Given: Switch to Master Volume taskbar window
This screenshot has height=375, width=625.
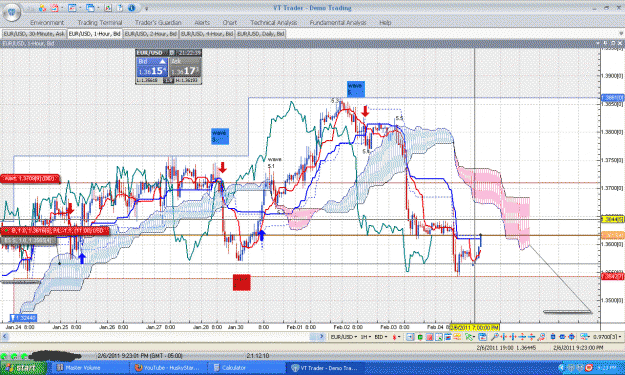Looking at the screenshot, I should coord(90,368).
